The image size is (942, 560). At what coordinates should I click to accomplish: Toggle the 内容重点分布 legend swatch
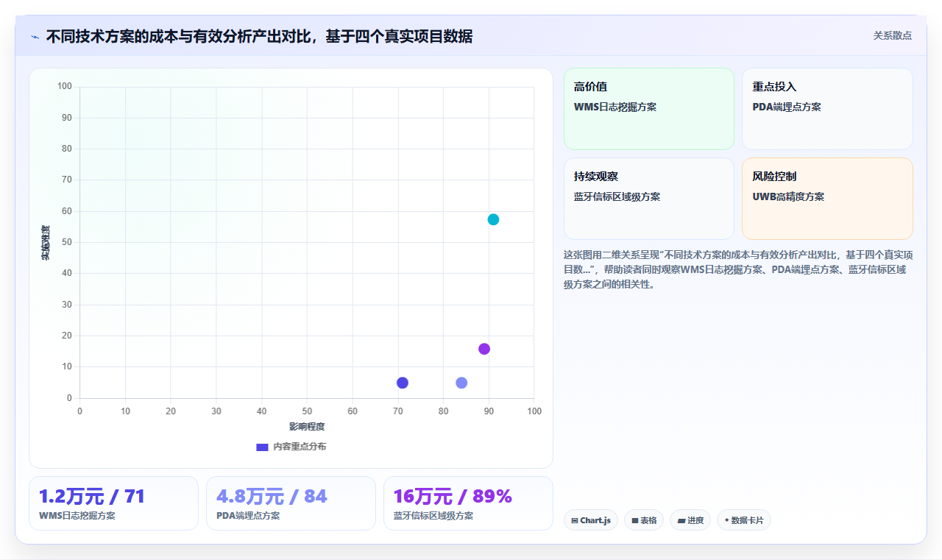[x=262, y=447]
